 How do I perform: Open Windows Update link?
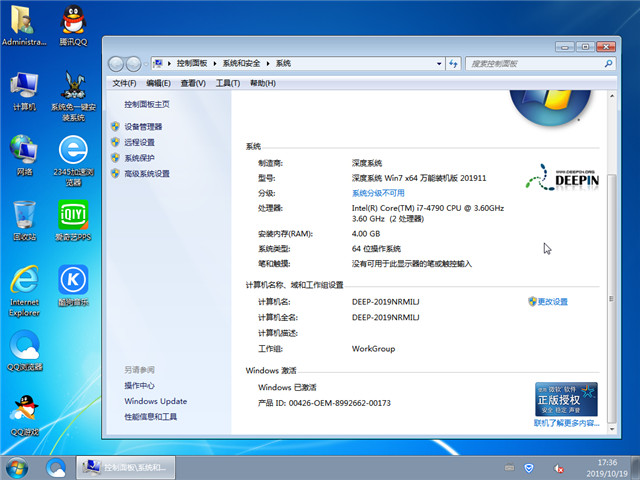tap(156, 401)
